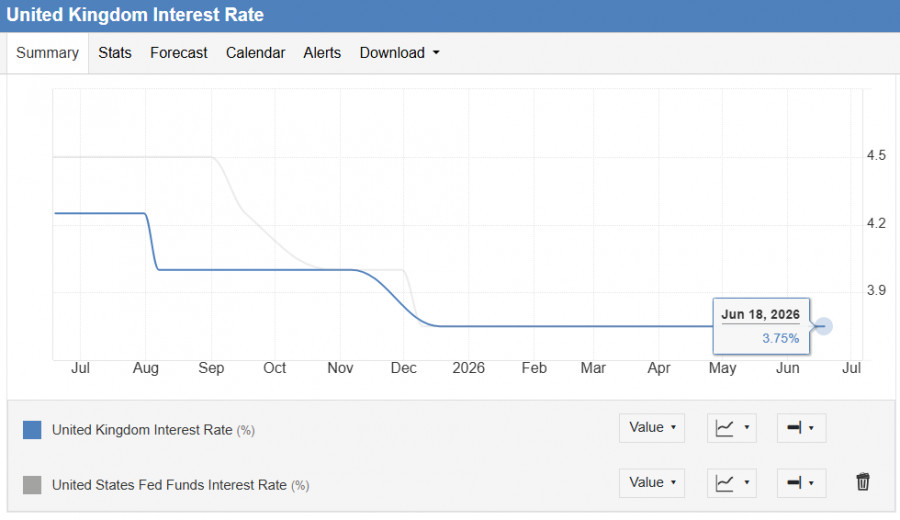Go to the Forecast tab
The height and width of the screenshot is (520, 900).
(x=179, y=53)
